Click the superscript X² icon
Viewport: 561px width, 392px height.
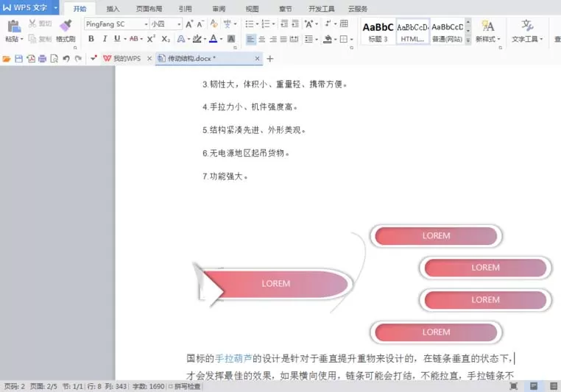pyautogui.click(x=152, y=38)
